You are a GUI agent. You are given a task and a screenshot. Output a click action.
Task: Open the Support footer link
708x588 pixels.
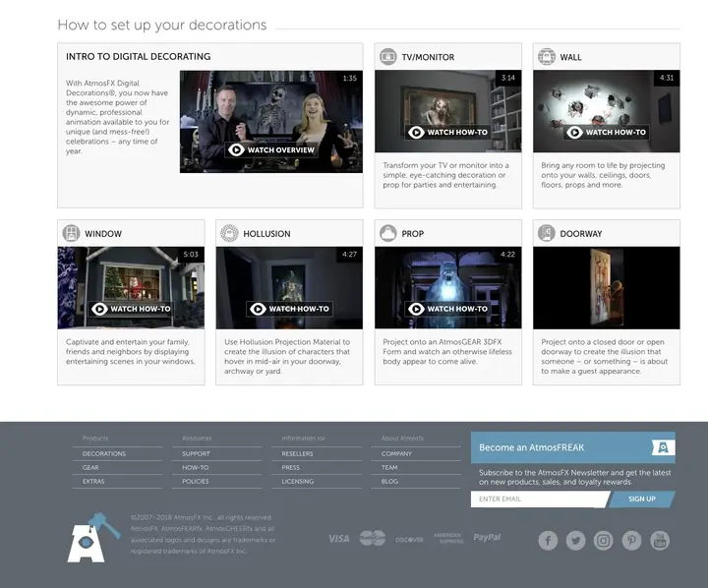pos(196,454)
